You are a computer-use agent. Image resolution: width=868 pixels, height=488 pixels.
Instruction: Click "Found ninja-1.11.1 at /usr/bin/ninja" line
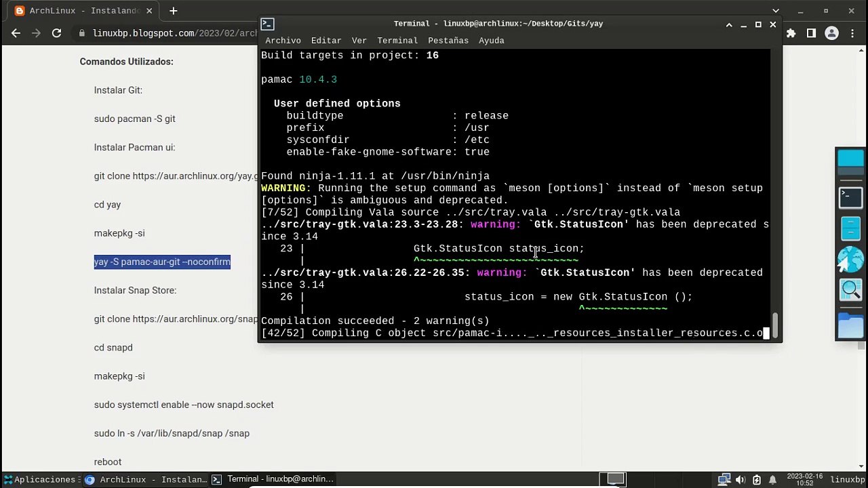(375, 176)
